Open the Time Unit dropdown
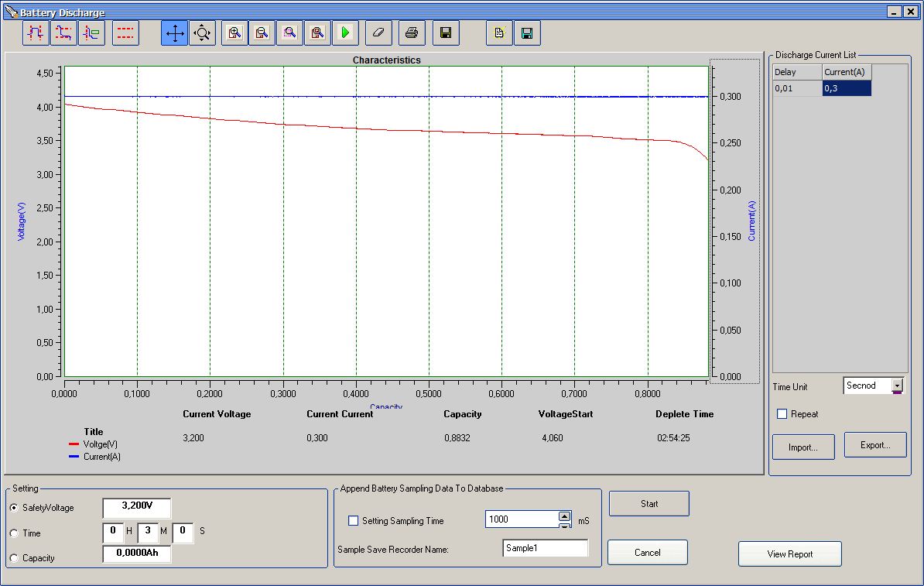Screen dimensions: 924x586 [x=897, y=386]
